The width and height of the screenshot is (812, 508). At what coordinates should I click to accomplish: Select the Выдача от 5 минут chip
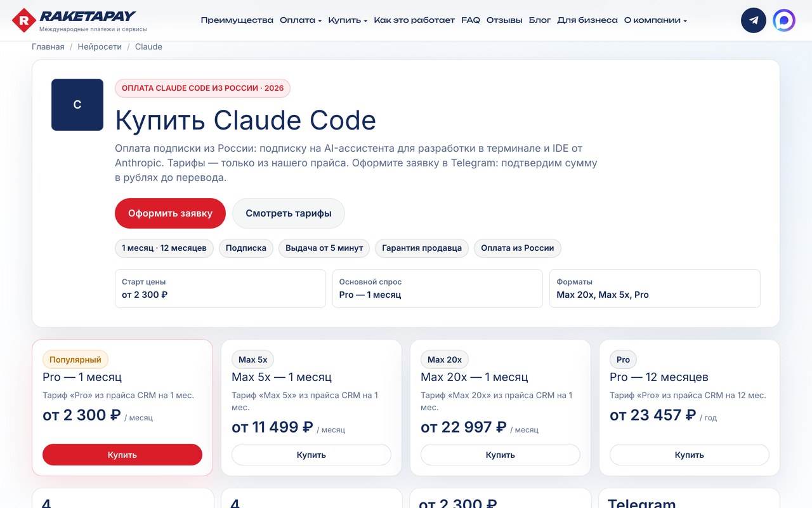[324, 248]
